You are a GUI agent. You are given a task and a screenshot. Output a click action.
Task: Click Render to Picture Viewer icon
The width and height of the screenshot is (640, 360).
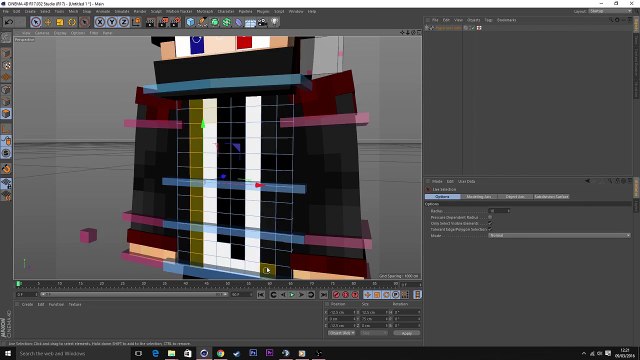click(163, 22)
